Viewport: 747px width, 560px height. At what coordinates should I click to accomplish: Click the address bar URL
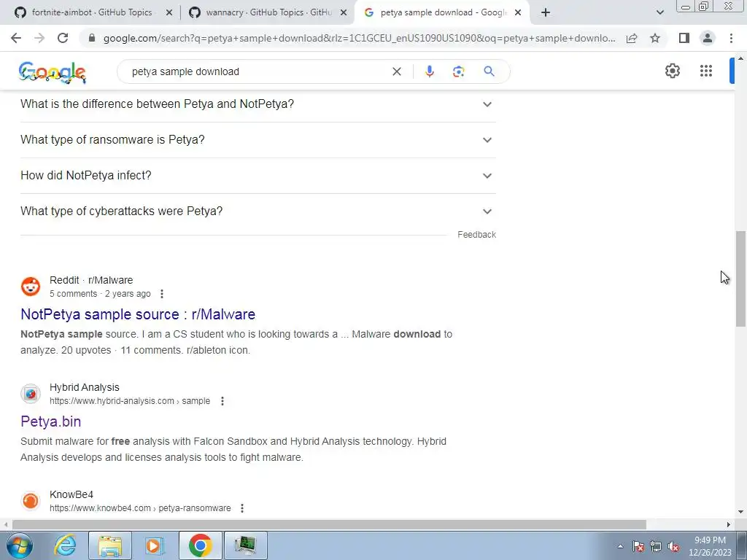pyautogui.click(x=359, y=38)
